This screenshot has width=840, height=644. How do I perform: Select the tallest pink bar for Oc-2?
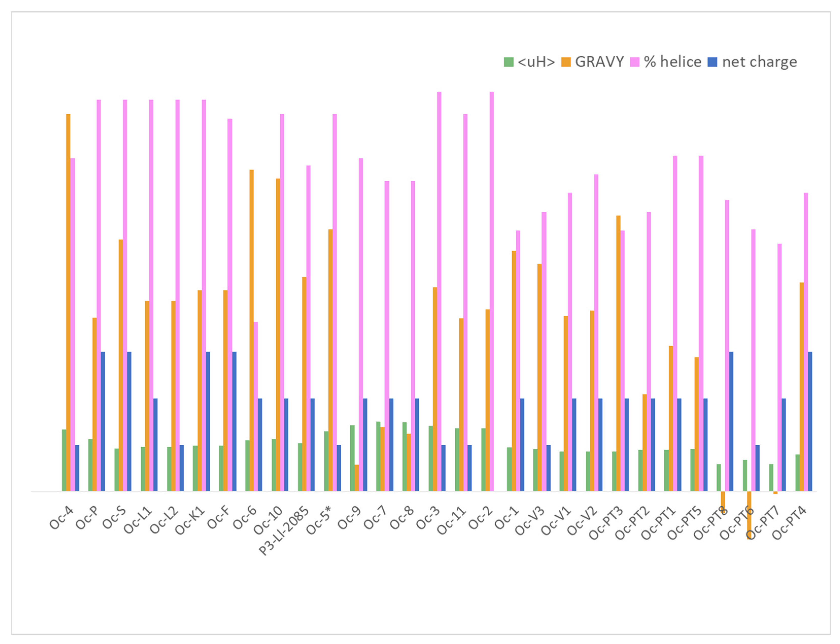(x=492, y=291)
